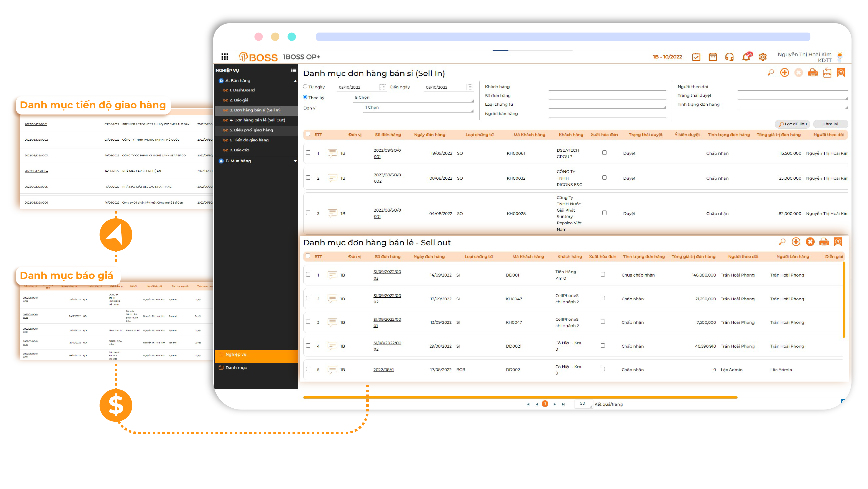Open comment icon for DSEATECH GROUP row
This screenshot has width=868, height=489.
pos(332,153)
